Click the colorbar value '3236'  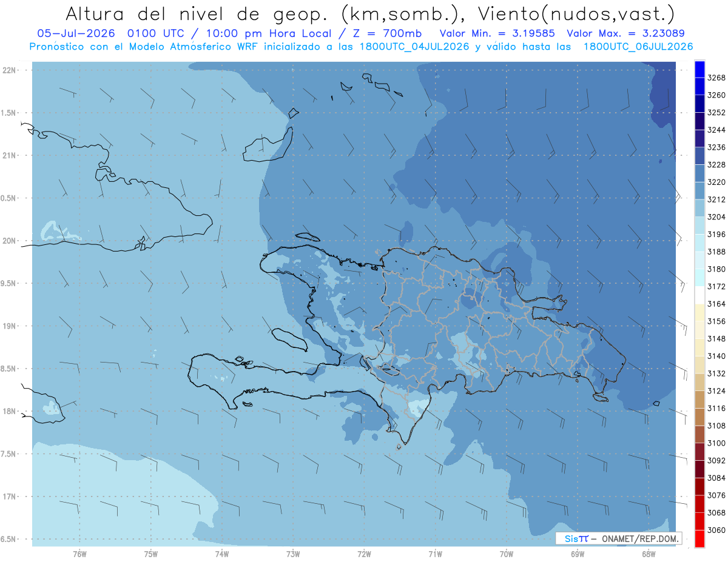(x=716, y=147)
